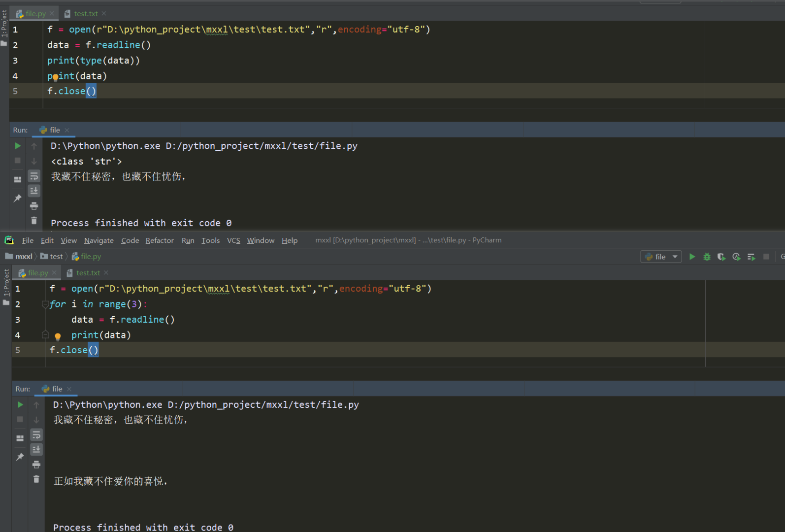Screen dimensions: 785x532
Task: Toggle scroll-to-end in the upper Run panel
Action: click(34, 191)
